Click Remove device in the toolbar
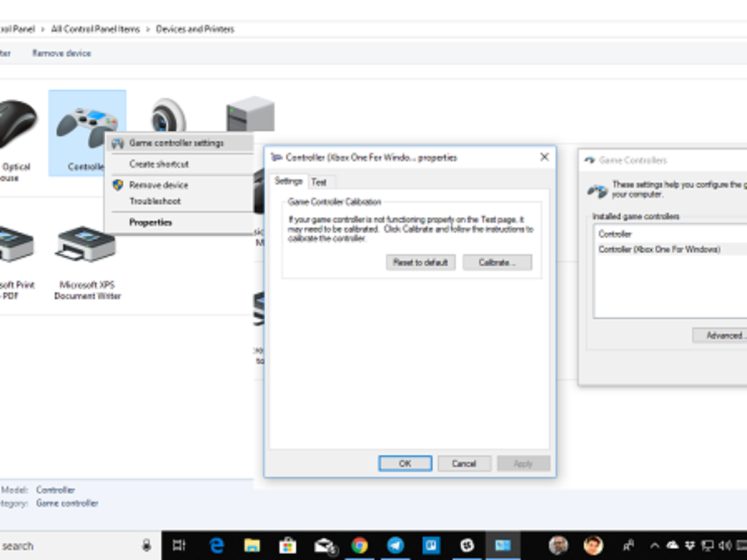This screenshot has width=747, height=560. pyautogui.click(x=62, y=54)
